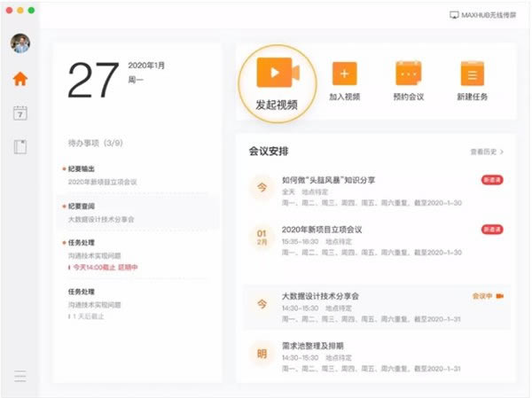Open meeting 如何做"头脑风暴"知识分享
532x398 pixels.
(328, 180)
